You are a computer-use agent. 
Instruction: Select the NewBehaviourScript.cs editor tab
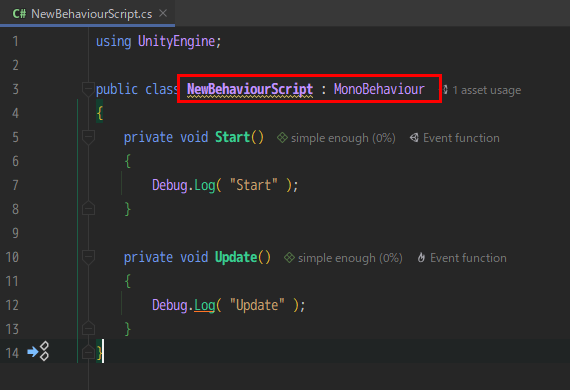click(87, 13)
